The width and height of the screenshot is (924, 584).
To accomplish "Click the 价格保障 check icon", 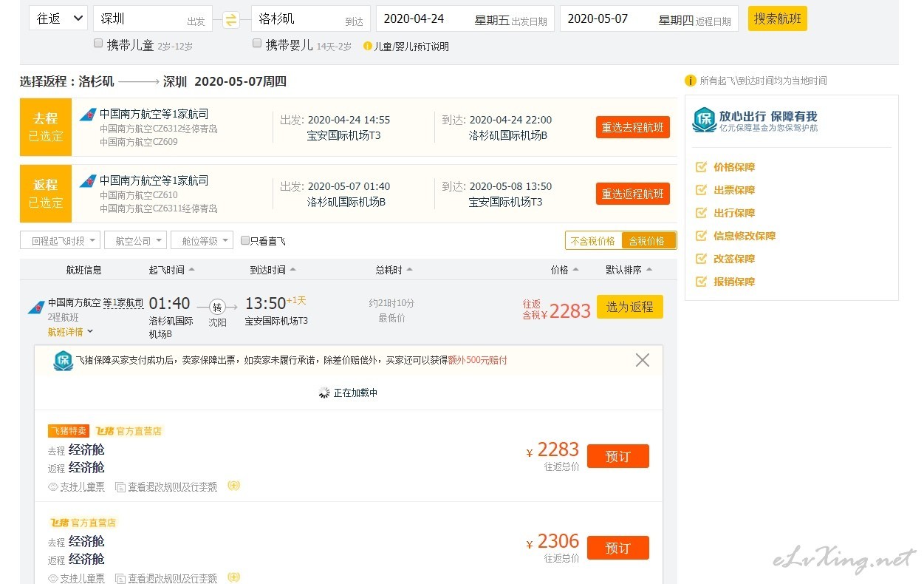I will click(x=701, y=167).
